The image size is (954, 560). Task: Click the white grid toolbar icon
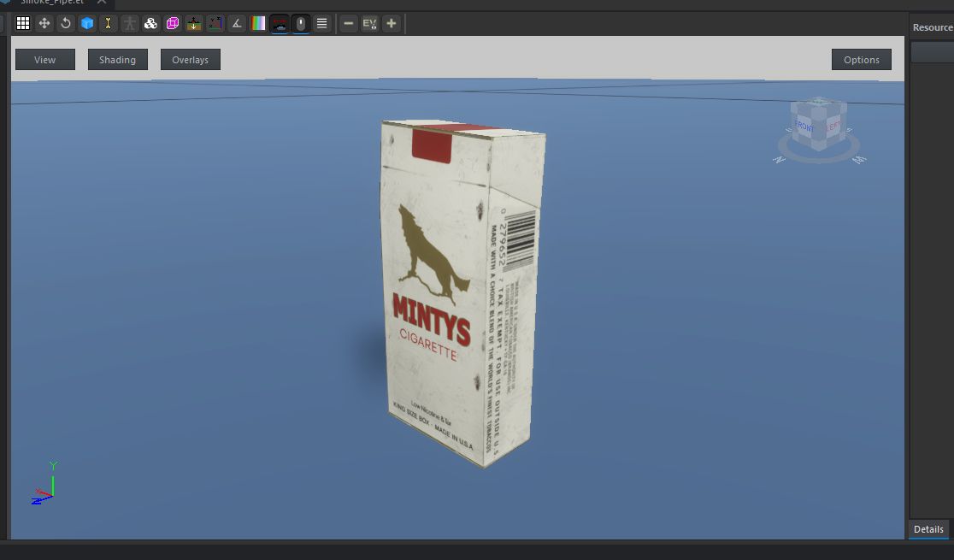(23, 23)
